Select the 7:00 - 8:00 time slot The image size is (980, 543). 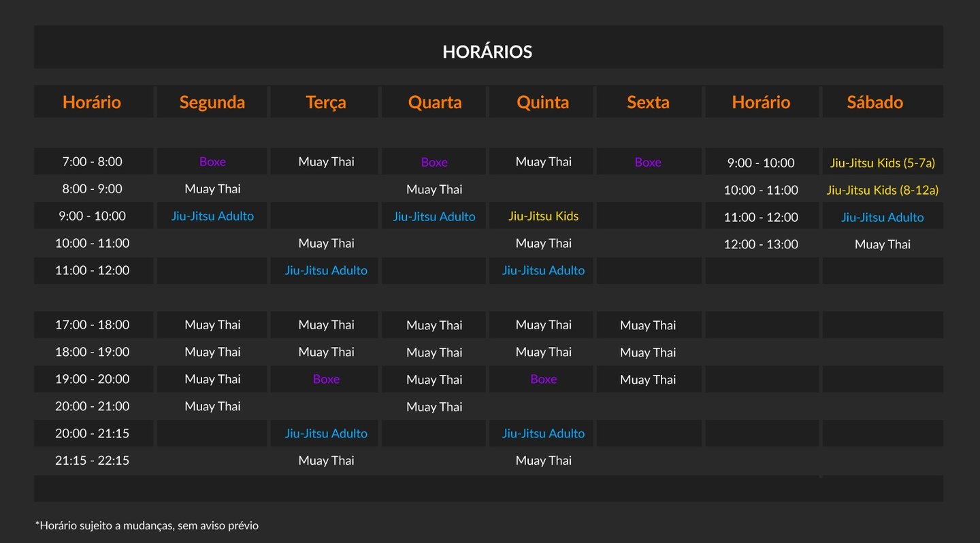(x=92, y=161)
